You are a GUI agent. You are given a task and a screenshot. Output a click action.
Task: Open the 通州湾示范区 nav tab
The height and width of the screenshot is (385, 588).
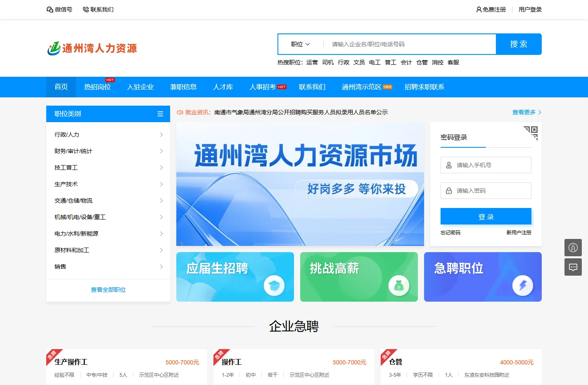click(362, 87)
